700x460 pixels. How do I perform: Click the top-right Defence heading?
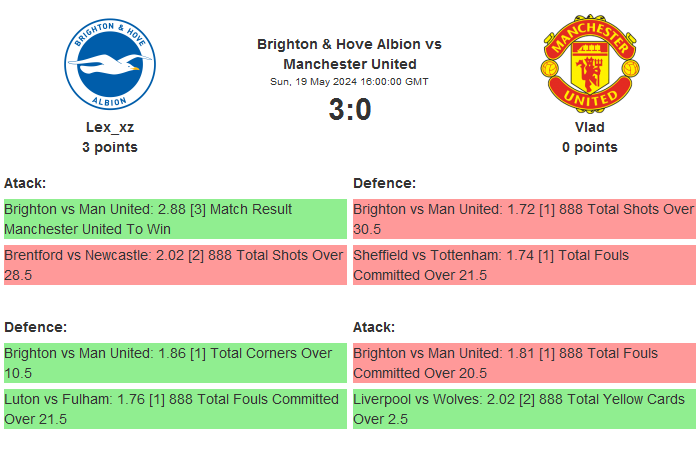[384, 183]
